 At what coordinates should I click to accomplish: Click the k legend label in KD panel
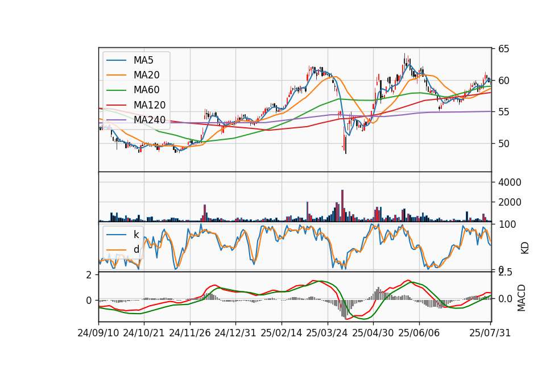[x=136, y=235]
